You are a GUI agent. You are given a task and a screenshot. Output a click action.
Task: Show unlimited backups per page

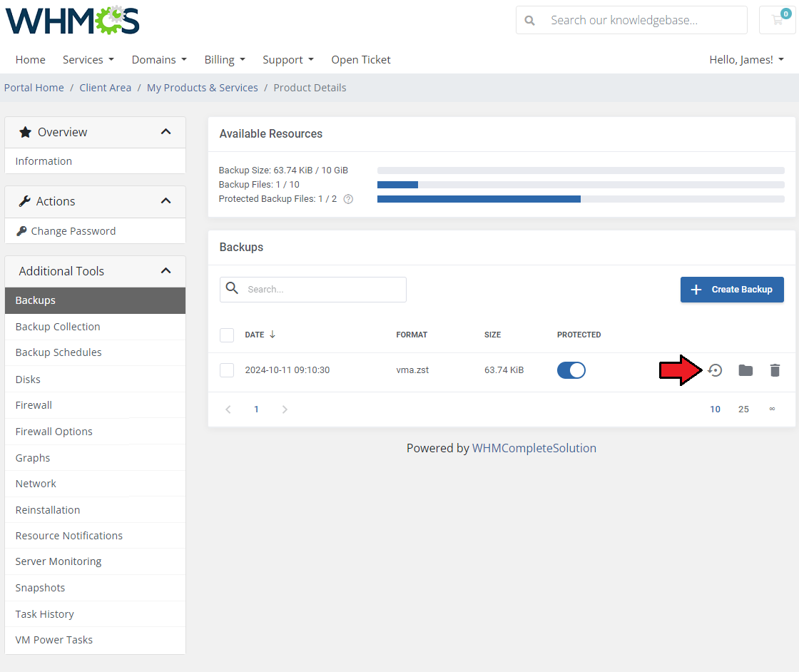tap(772, 409)
